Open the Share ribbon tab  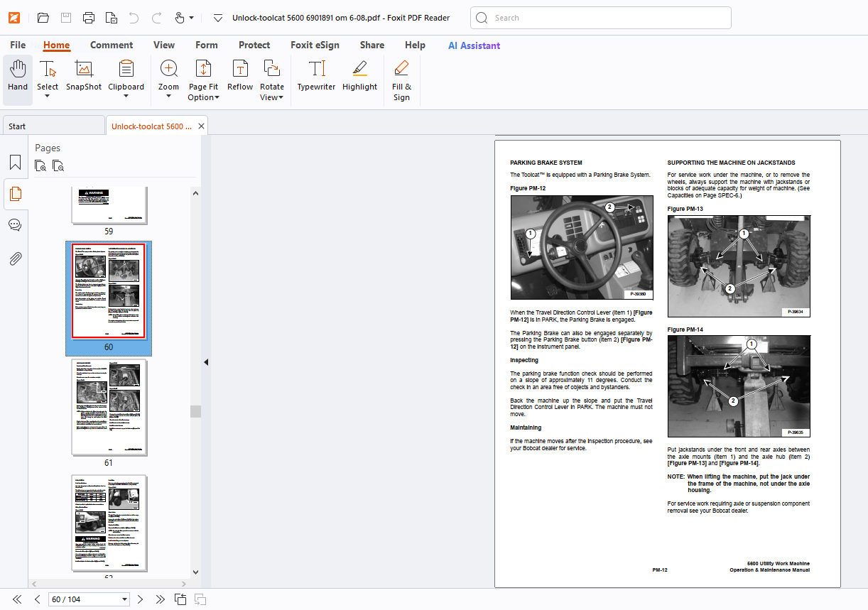click(372, 45)
